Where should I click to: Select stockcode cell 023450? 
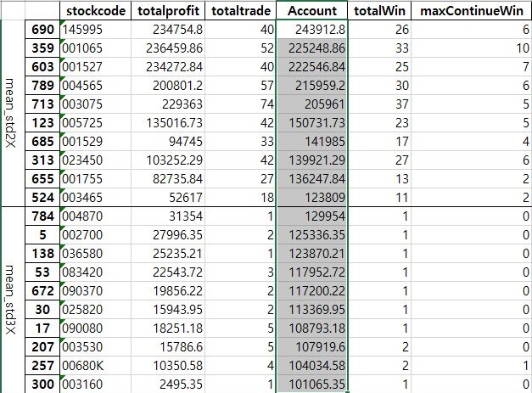coord(95,160)
